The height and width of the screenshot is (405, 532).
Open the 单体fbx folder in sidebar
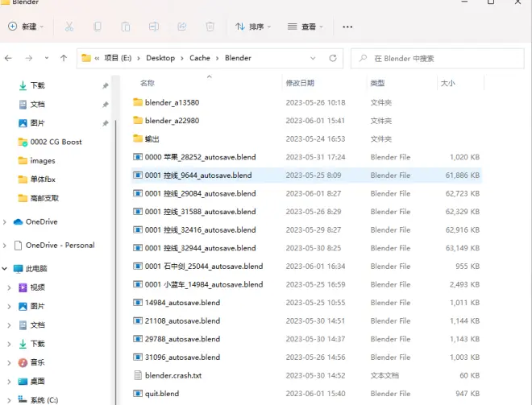[43, 180]
